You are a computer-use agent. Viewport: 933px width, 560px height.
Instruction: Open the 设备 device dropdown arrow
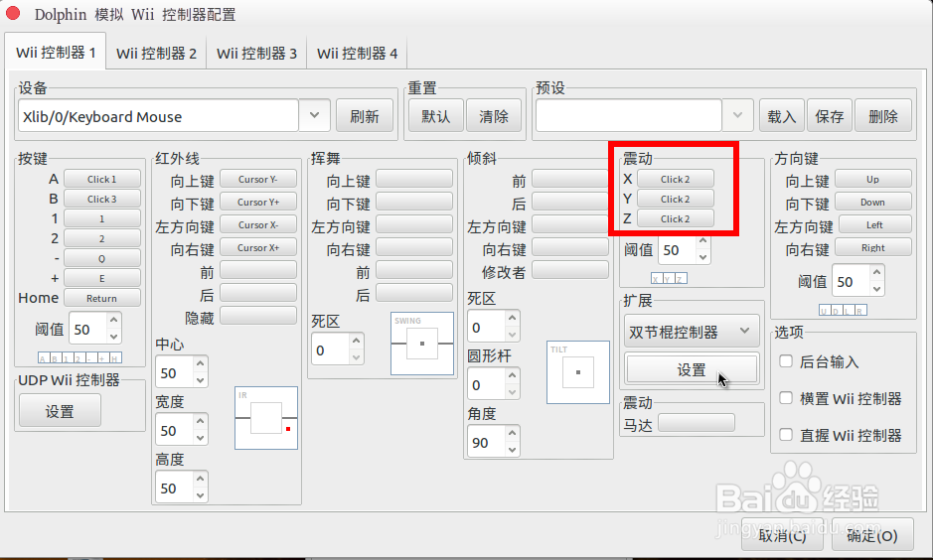tap(315, 115)
